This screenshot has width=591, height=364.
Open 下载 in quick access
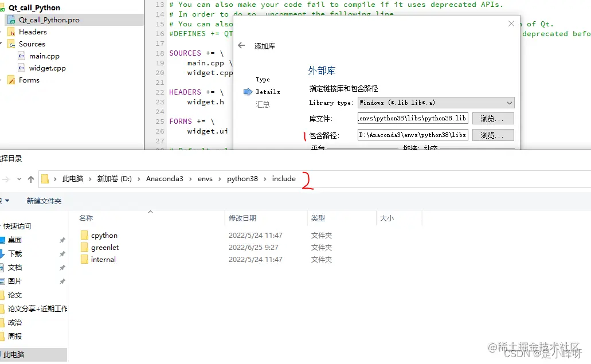coord(15,253)
